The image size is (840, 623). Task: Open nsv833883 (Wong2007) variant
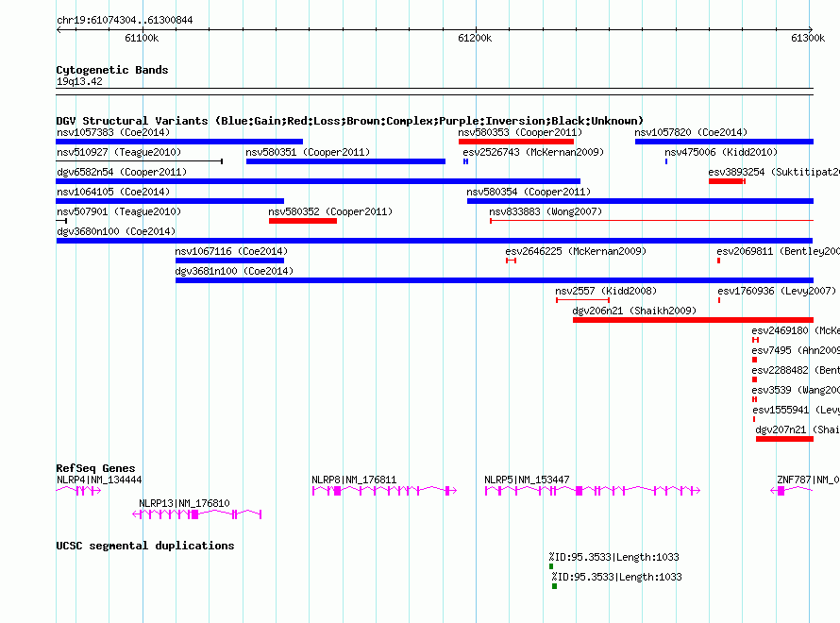coord(546,211)
